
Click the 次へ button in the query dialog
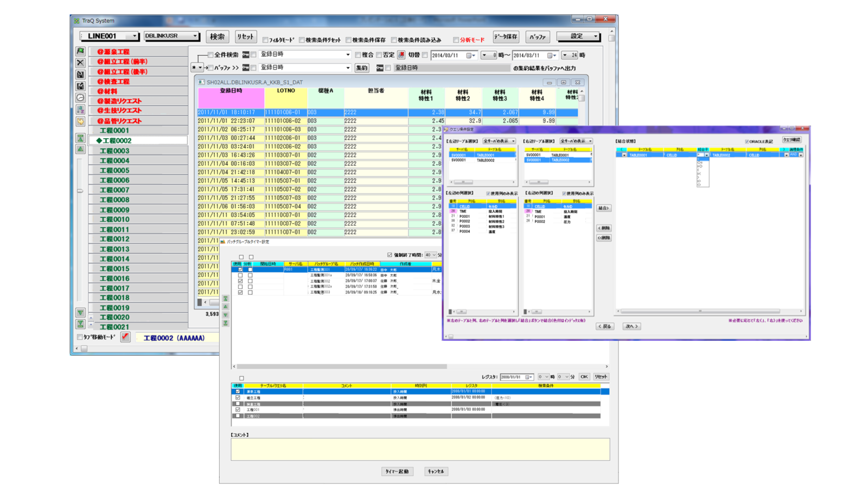tap(631, 326)
